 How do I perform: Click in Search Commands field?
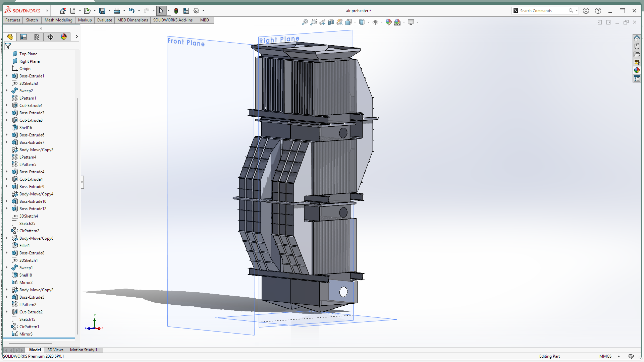[543, 11]
